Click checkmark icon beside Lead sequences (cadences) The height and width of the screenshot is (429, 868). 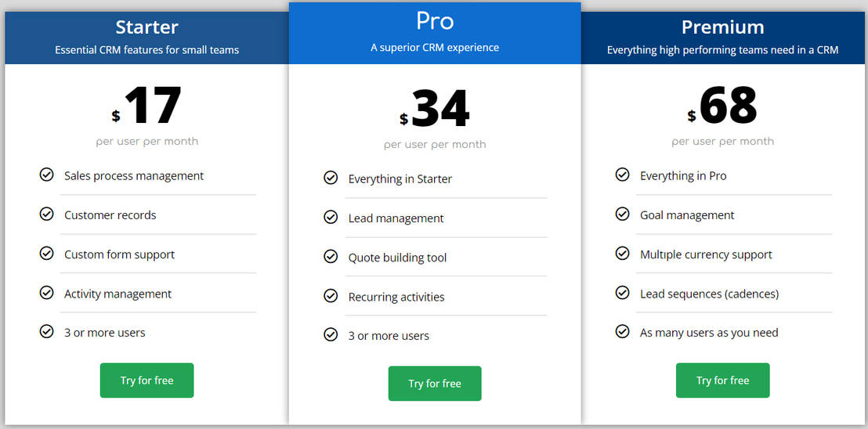[x=622, y=293]
